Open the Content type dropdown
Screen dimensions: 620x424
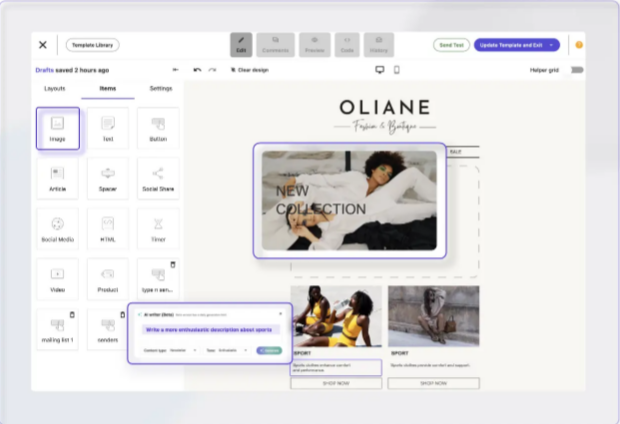point(183,350)
